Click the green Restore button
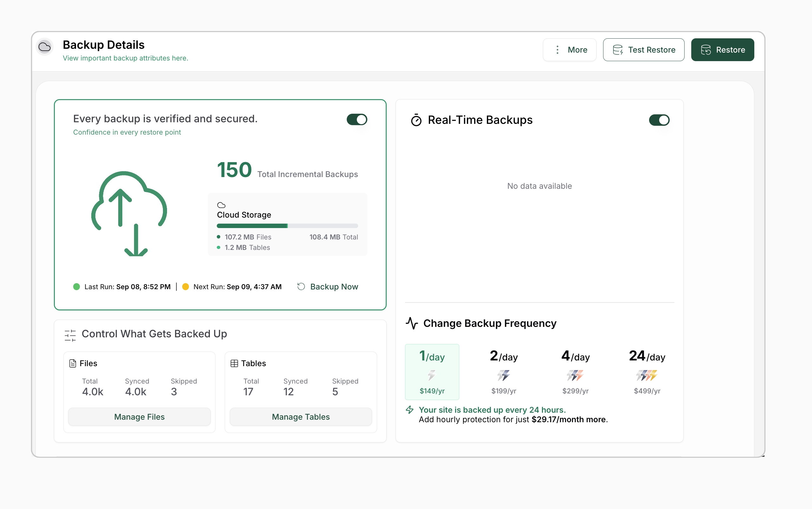 tap(722, 50)
